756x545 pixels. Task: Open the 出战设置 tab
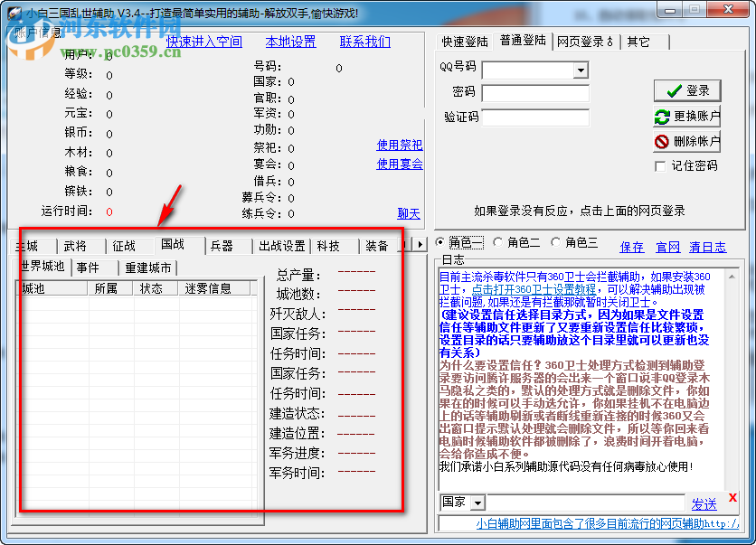click(x=282, y=246)
